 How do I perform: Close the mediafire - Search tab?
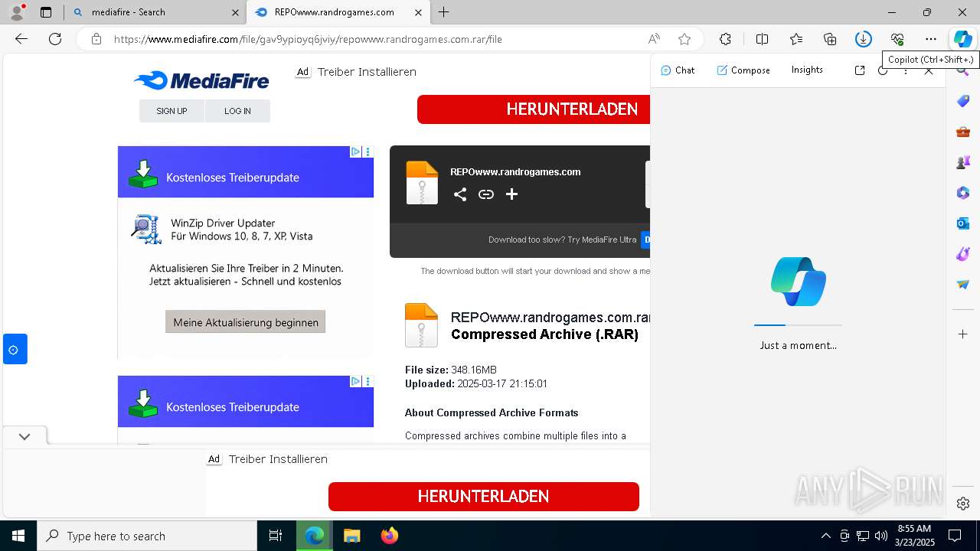coord(235,12)
